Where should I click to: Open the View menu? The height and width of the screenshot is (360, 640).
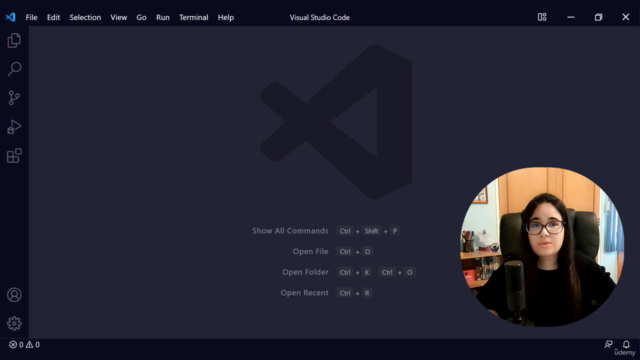[119, 17]
